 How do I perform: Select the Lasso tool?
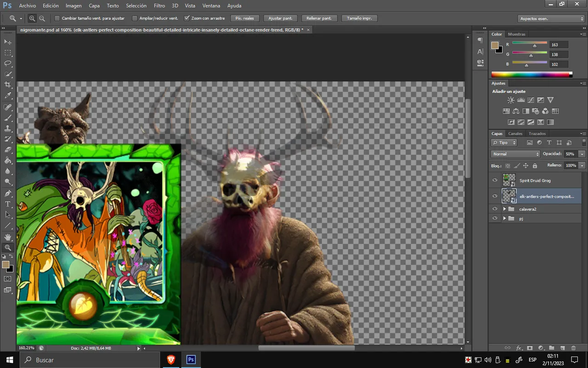pyautogui.click(x=8, y=63)
